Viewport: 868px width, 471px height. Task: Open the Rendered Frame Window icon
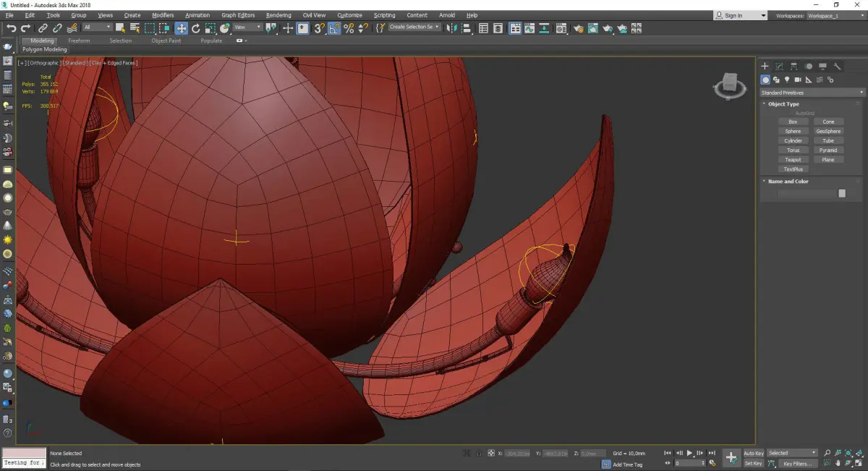coord(592,28)
